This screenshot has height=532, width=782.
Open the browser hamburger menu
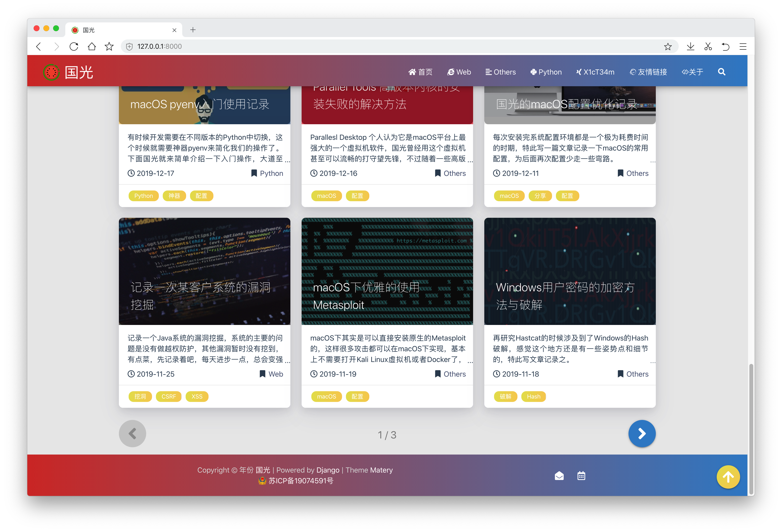point(743,47)
